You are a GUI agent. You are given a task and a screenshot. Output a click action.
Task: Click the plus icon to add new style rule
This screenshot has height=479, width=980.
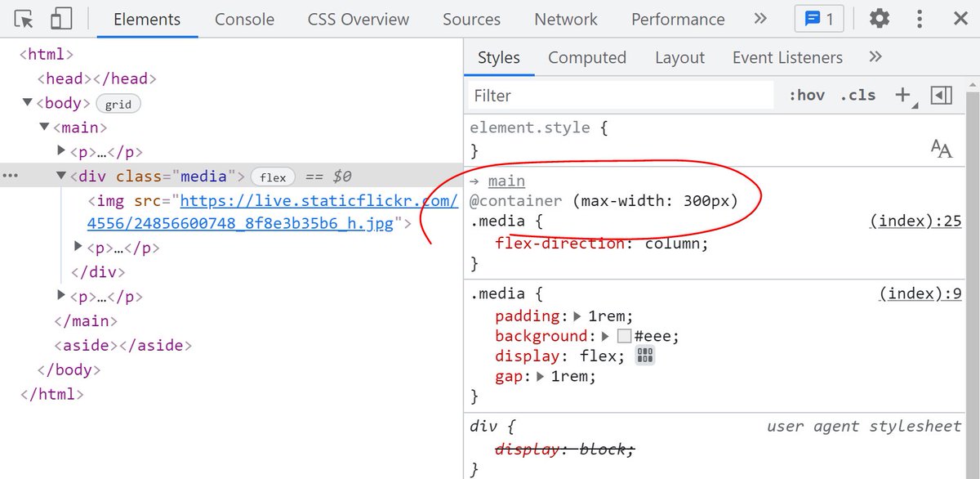(x=902, y=95)
